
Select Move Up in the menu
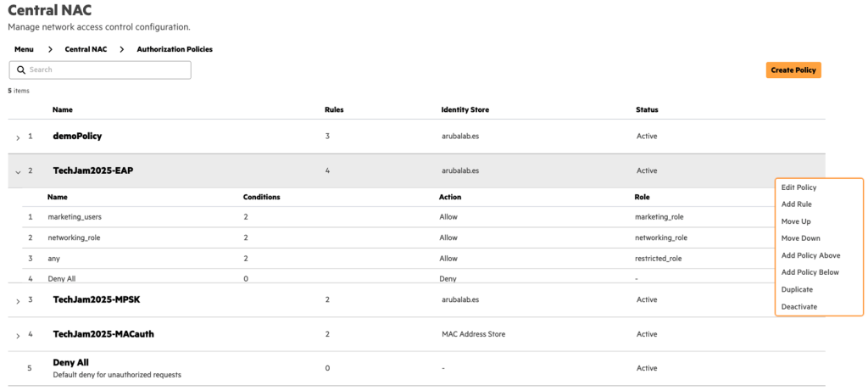796,221
